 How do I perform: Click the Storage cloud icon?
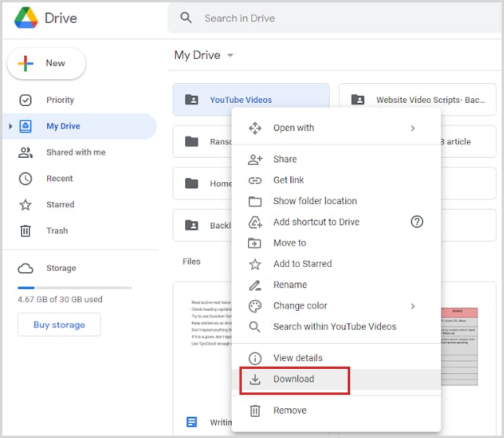[x=25, y=268]
